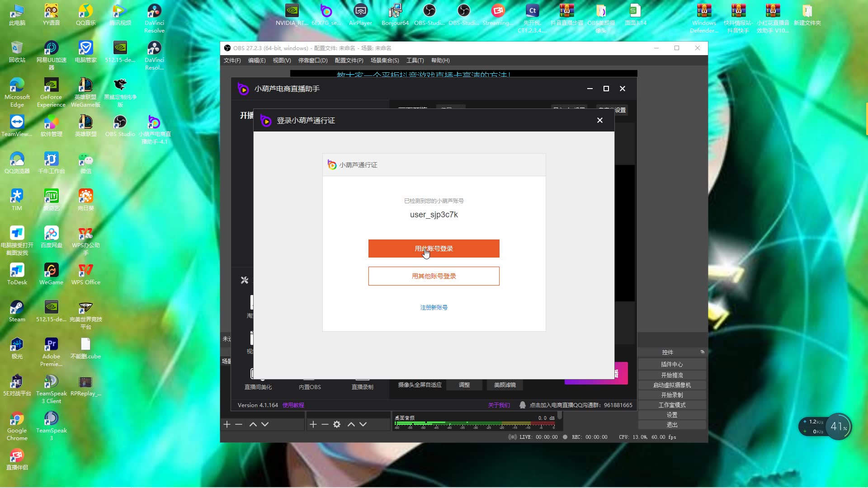The image size is (868, 488).
Task: Click the CPU 13.0% status text
Action: 633,437
